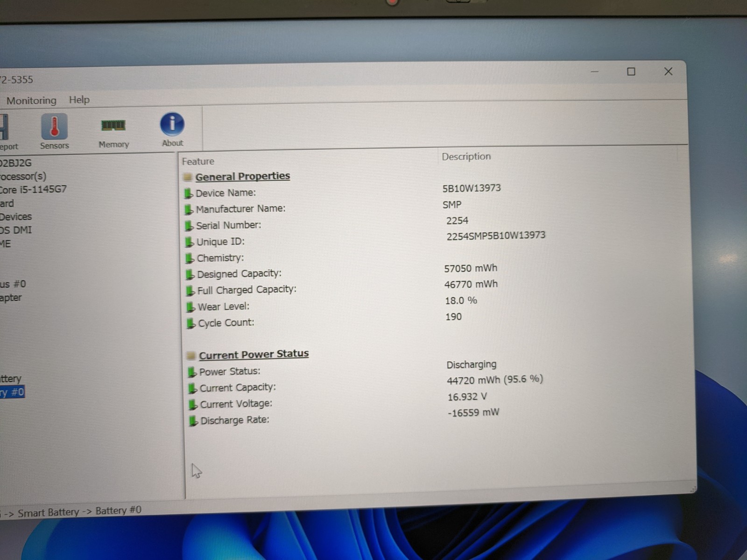The height and width of the screenshot is (560, 747).
Task: Open the Memory toolbar icon
Action: coord(113,133)
